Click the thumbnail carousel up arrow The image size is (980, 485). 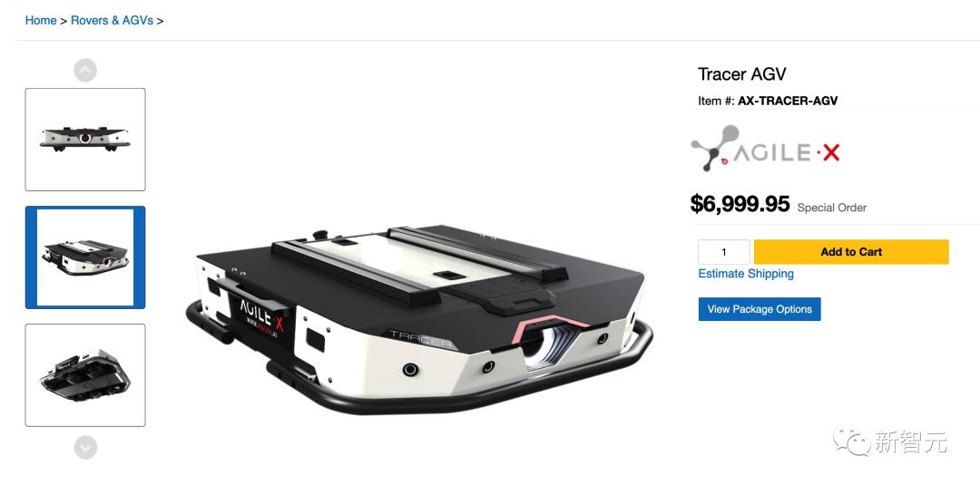(x=85, y=70)
